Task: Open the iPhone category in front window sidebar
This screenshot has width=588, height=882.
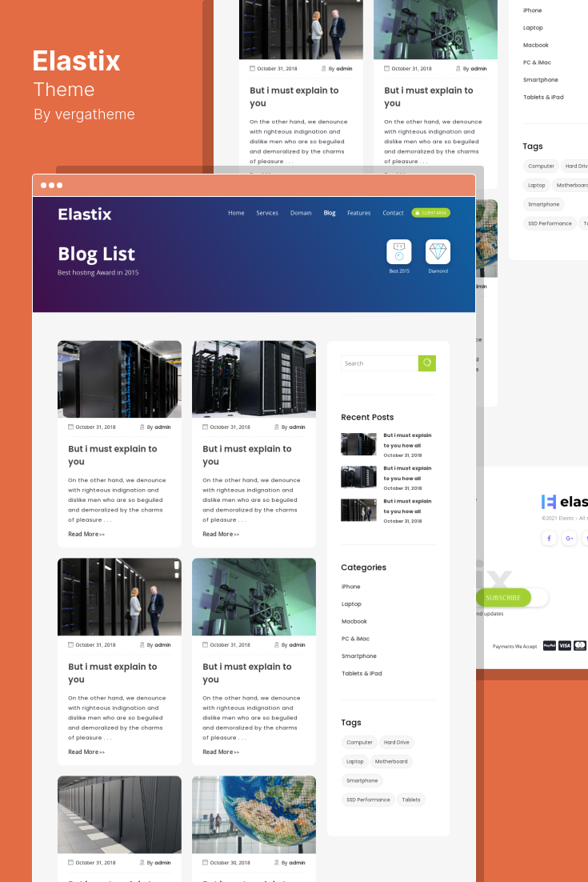Action: click(x=350, y=587)
